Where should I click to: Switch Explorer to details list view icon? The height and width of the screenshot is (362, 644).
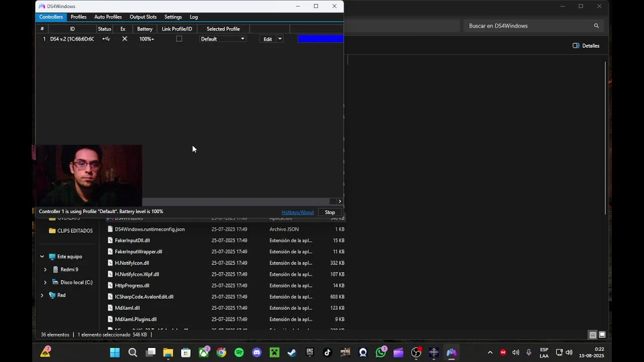[593, 335]
